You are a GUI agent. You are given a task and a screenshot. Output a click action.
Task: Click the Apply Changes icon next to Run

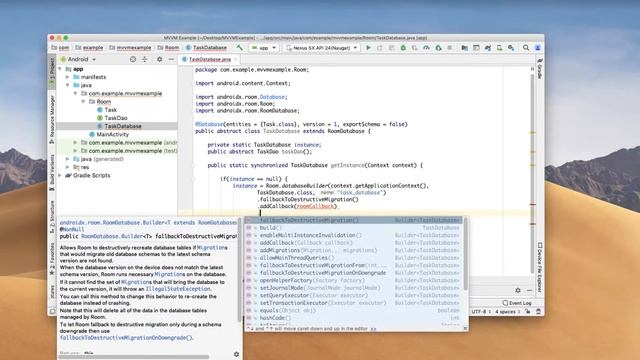point(380,48)
